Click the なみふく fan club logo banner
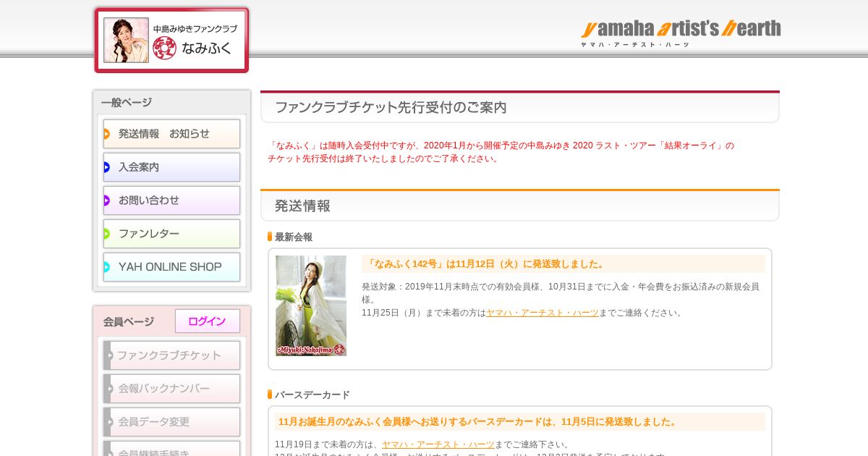This screenshot has width=868, height=456. pyautogui.click(x=171, y=40)
